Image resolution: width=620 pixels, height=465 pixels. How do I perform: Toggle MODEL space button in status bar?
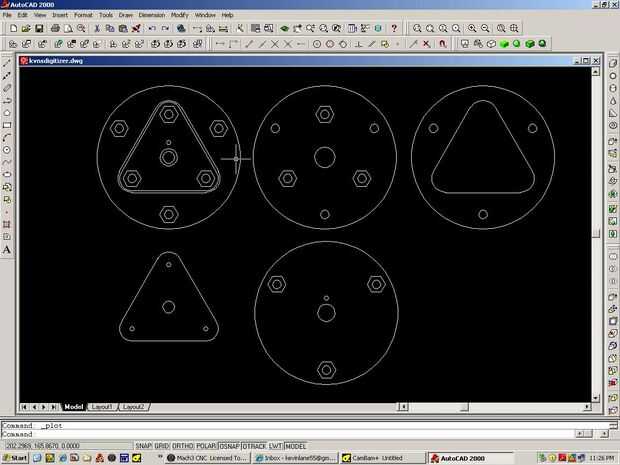coord(296,446)
